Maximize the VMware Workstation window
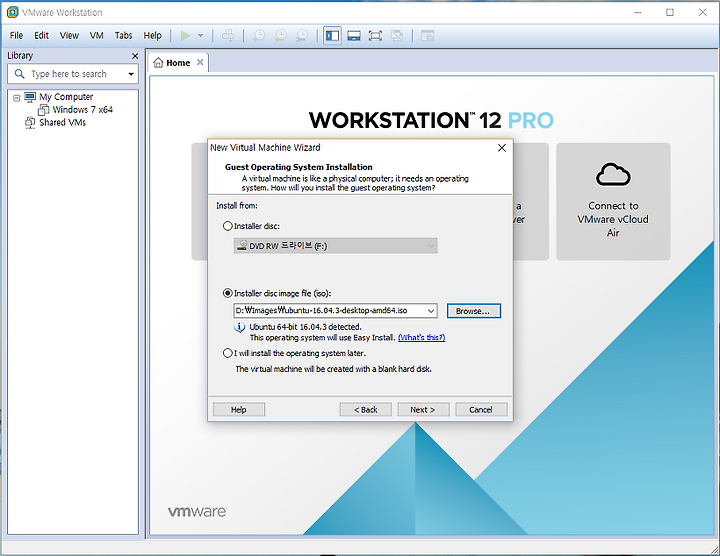Screen dimensions: 720x556 pyautogui.click(x=670, y=12)
